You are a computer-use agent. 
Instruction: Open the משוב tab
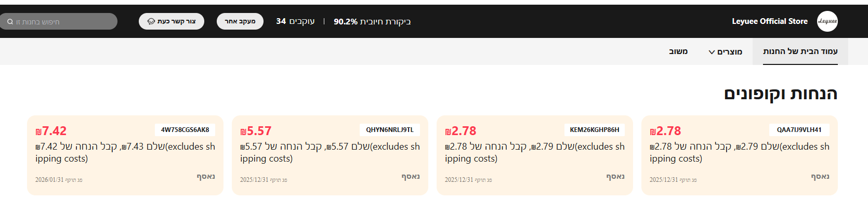pyautogui.click(x=678, y=51)
